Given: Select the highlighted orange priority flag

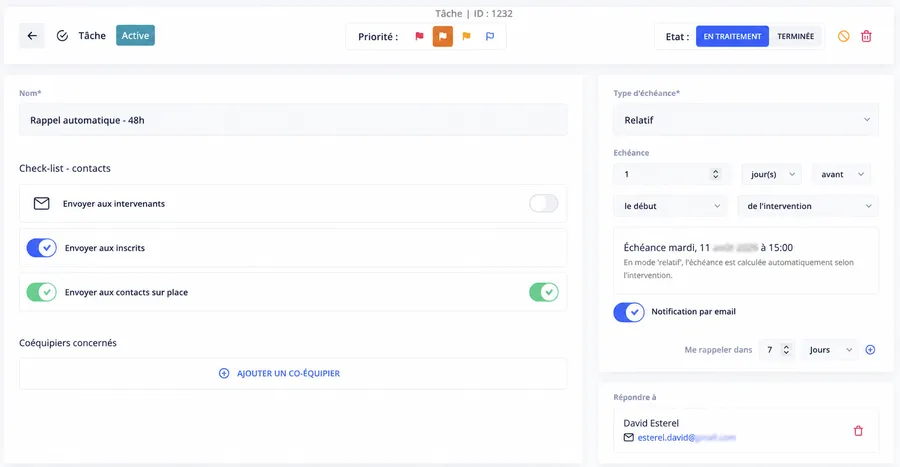Looking at the screenshot, I should [443, 36].
